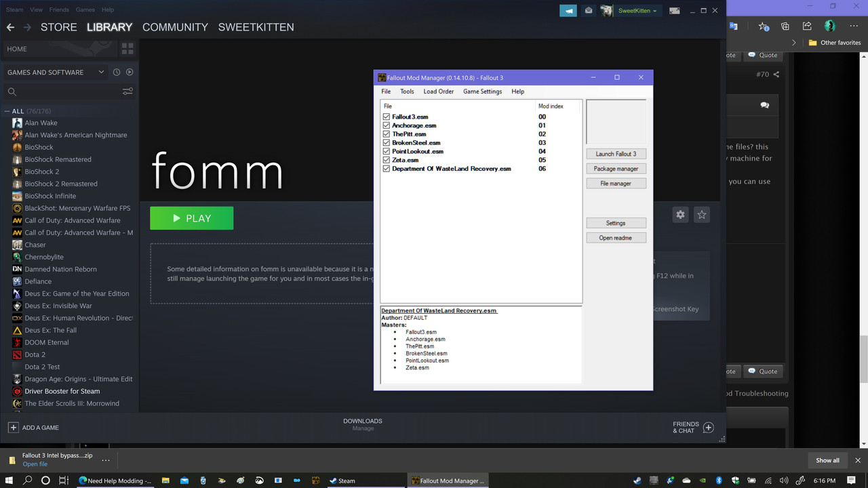Select BioShock Infinite in library list
Screen dimensions: 868x488
pos(50,196)
